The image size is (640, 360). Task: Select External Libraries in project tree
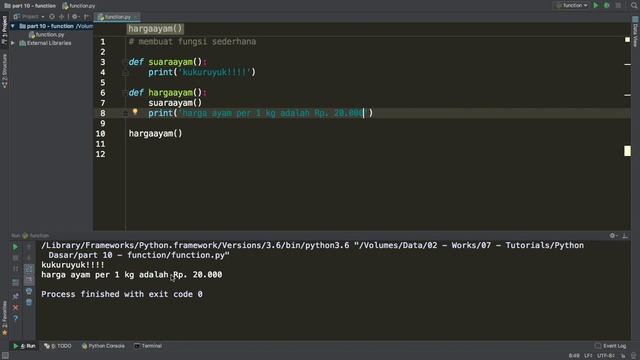click(45, 43)
